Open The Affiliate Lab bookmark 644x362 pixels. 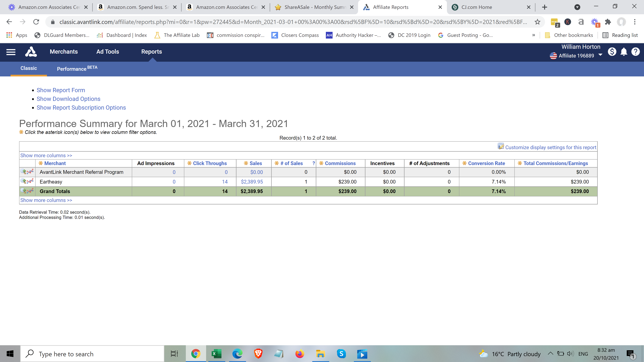pos(177,35)
